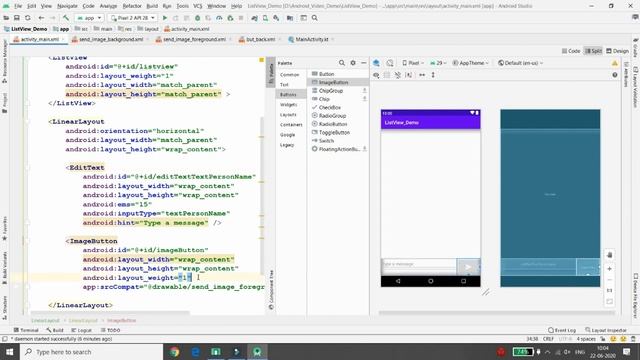Hide the Palette panel with the minus icon
This screenshot has width=640, height=360.
coord(364,63)
